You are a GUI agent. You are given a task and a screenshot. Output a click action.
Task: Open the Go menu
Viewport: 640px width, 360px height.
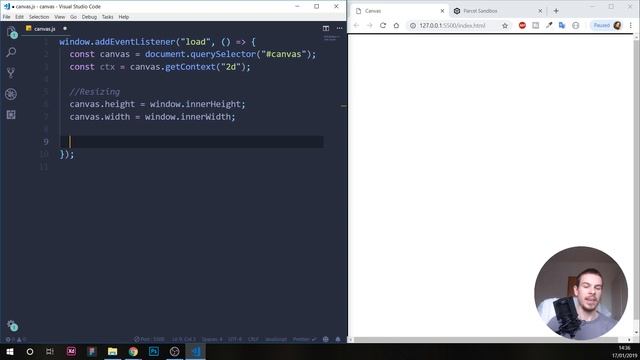tap(73, 17)
